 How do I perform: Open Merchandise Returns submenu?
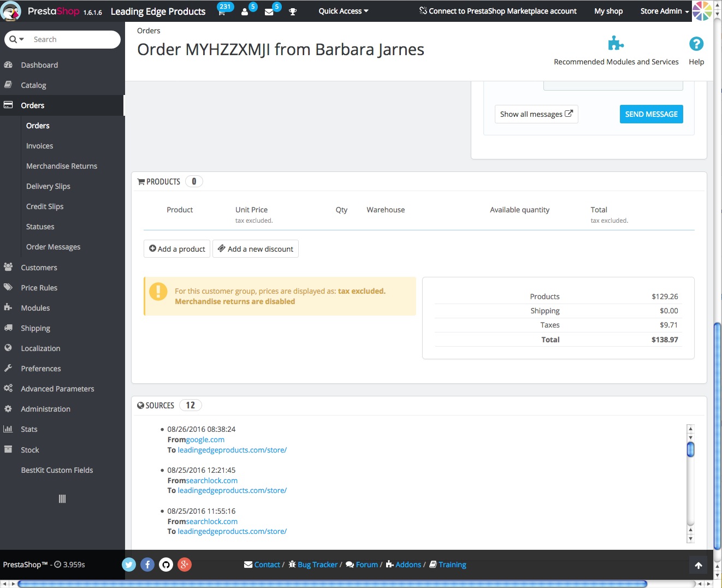coord(62,166)
